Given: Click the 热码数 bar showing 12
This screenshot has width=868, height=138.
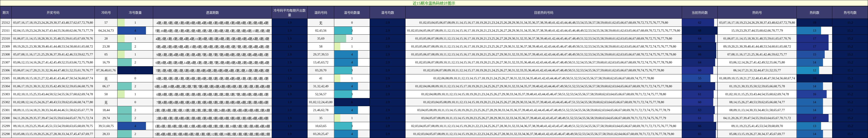Looking at the screenshot, I should point(808,70).
